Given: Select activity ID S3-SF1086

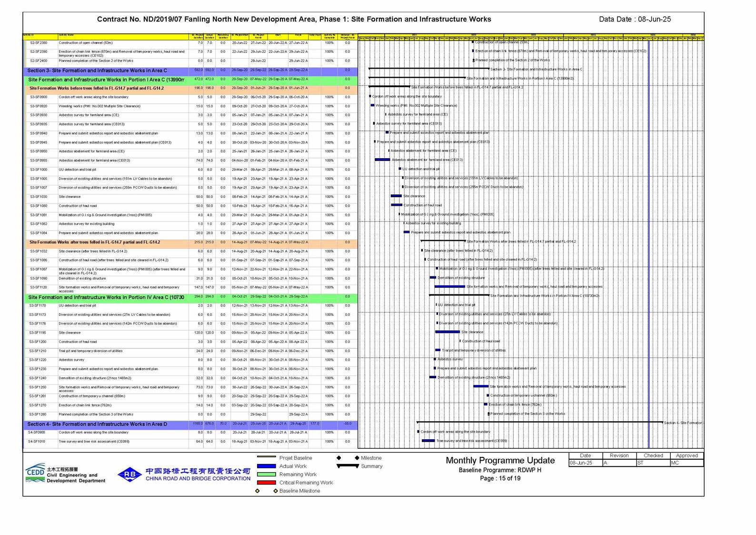Looking at the screenshot, I should point(39,260).
